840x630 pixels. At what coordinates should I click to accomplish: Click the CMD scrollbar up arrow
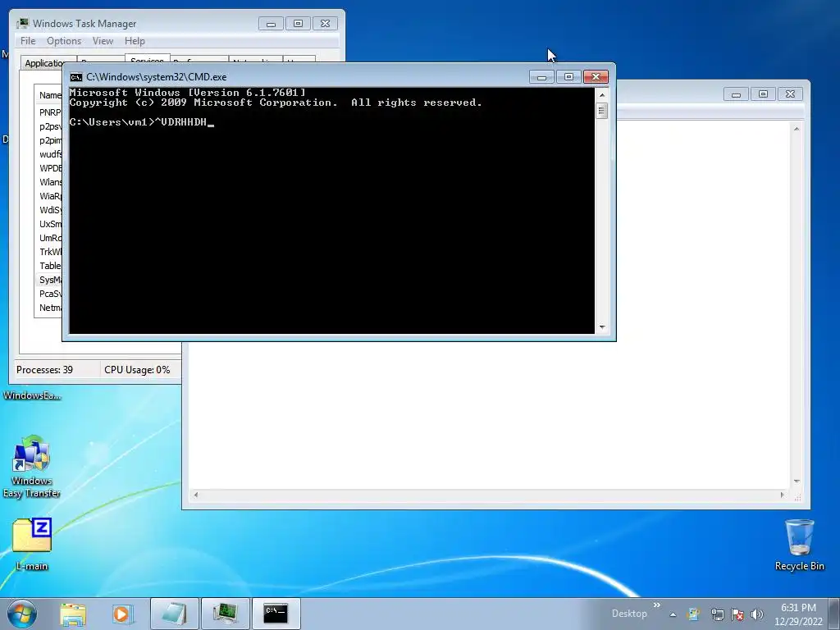601,95
